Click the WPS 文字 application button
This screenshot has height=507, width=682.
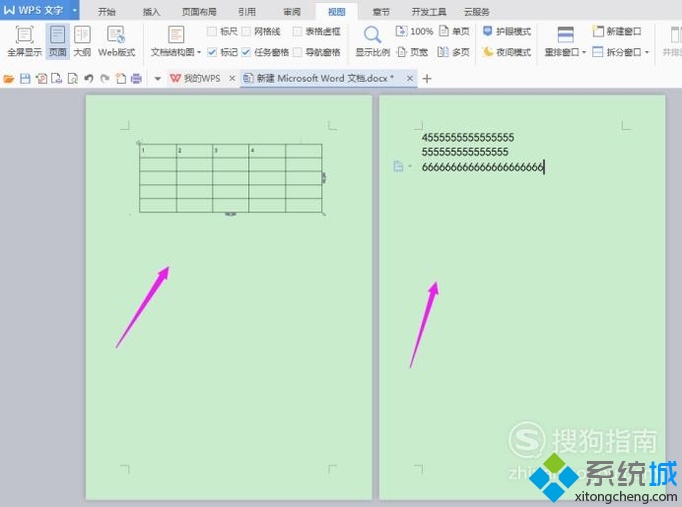pos(35,10)
